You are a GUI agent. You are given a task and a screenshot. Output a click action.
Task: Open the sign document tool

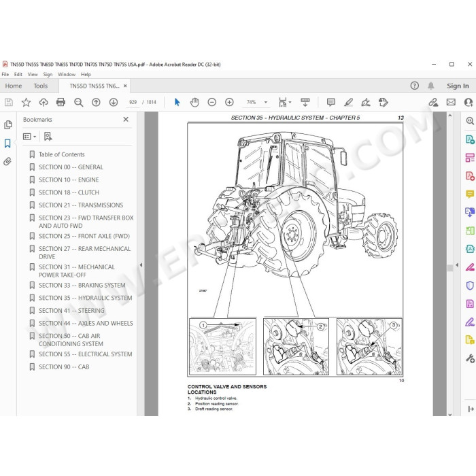pos(366,102)
